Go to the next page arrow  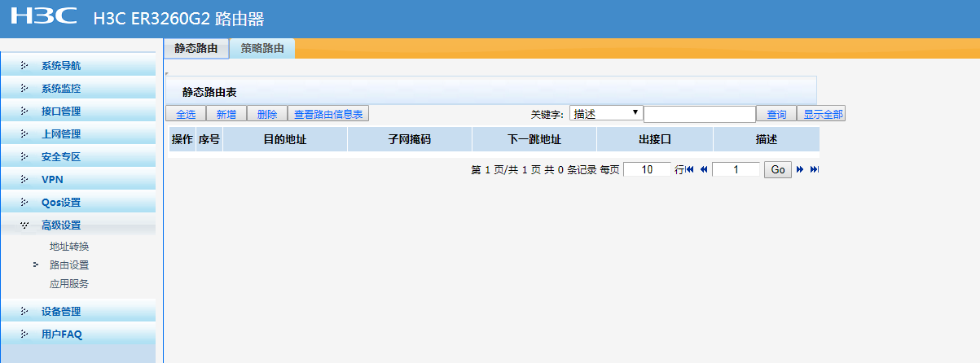pos(800,169)
